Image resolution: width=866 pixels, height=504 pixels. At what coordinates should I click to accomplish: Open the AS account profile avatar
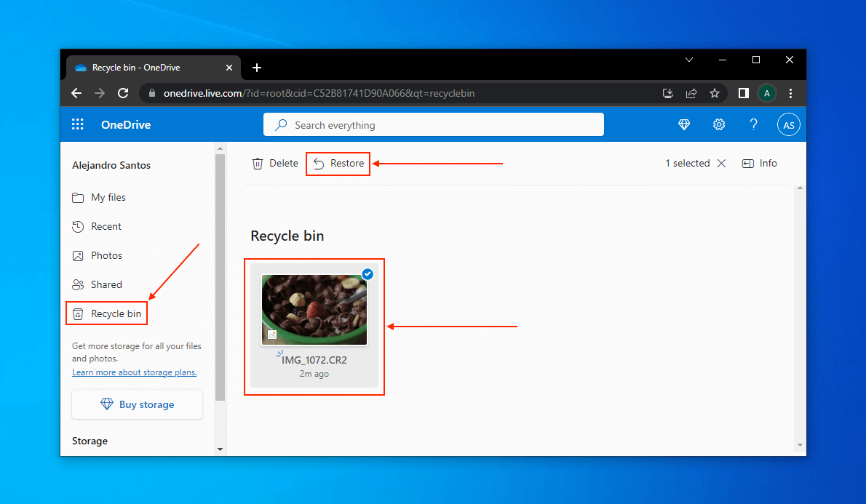789,124
